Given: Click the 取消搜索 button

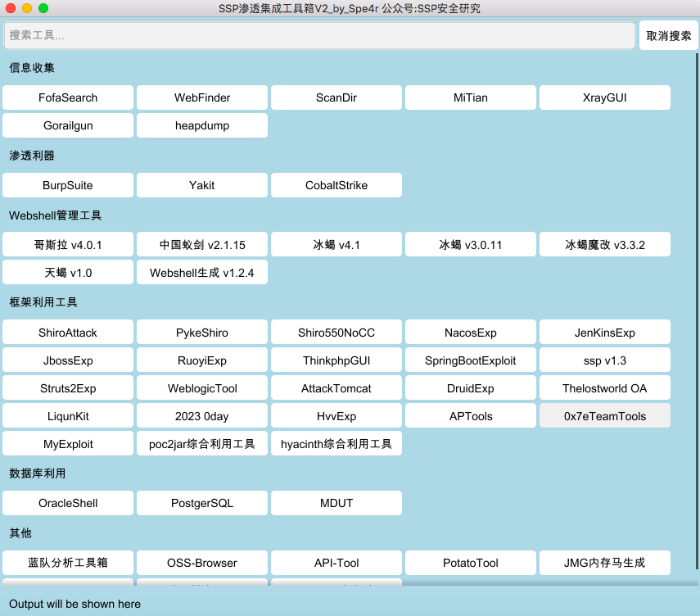Looking at the screenshot, I should point(668,35).
